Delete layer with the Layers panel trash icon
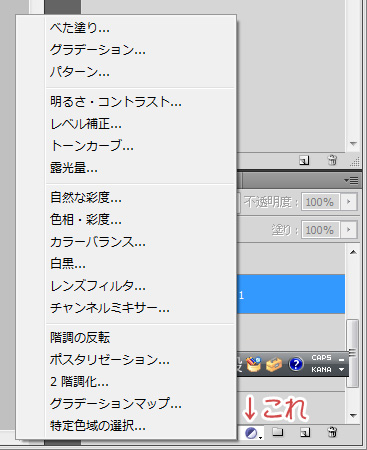 (332, 432)
